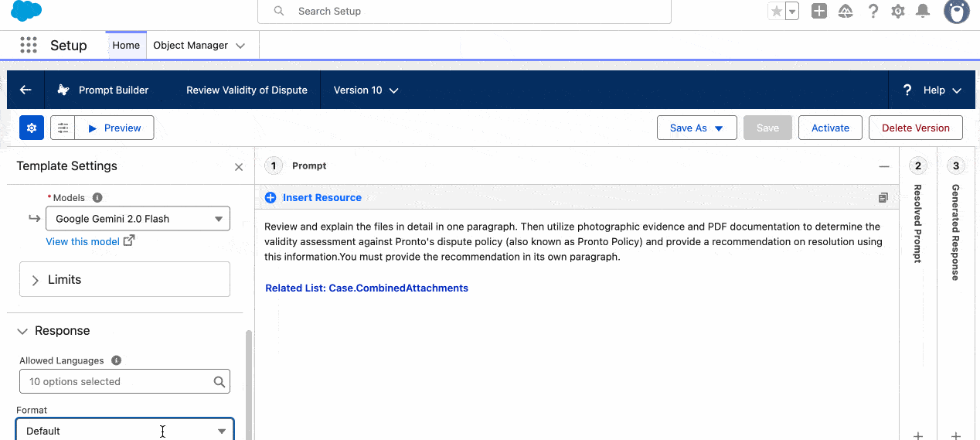Open the Trailhead guidance icon

pyautogui.click(x=846, y=11)
